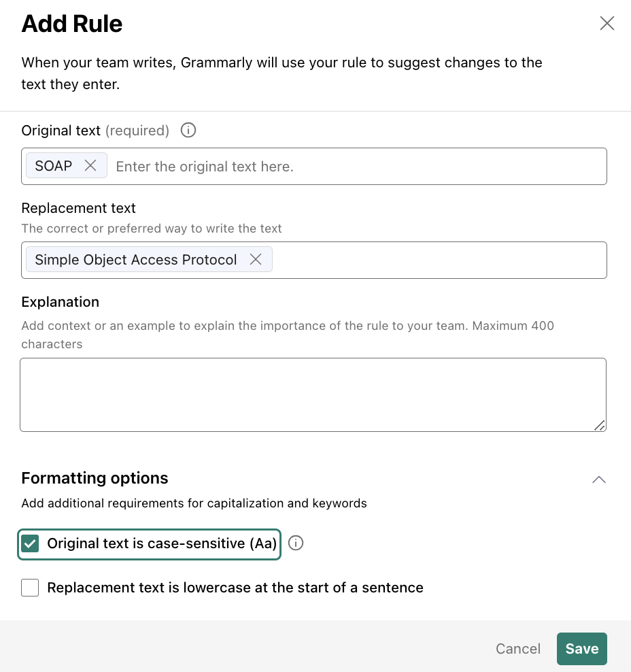This screenshot has height=672, width=631.
Task: Click the Formatting options heading
Action: coord(95,478)
